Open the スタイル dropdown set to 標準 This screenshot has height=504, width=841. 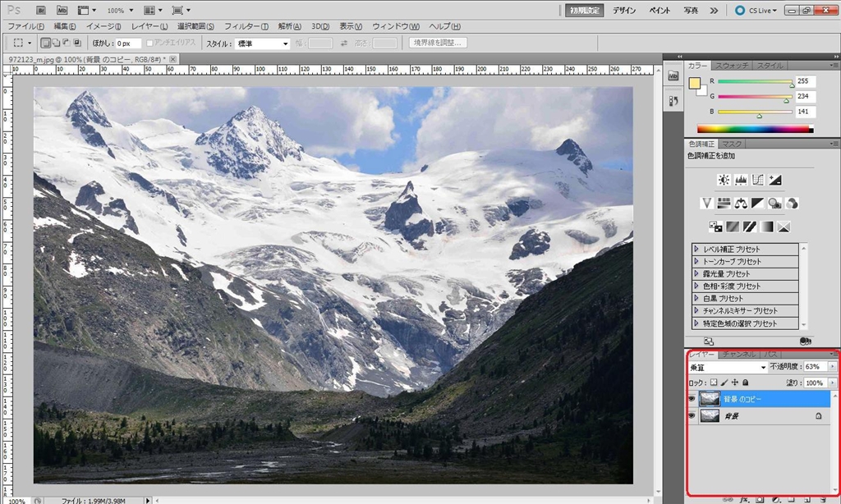click(x=263, y=44)
